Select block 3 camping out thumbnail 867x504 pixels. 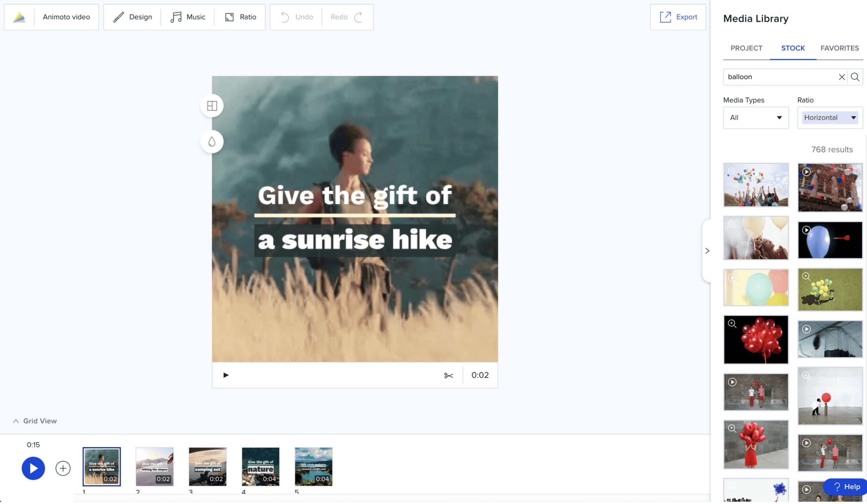click(207, 467)
